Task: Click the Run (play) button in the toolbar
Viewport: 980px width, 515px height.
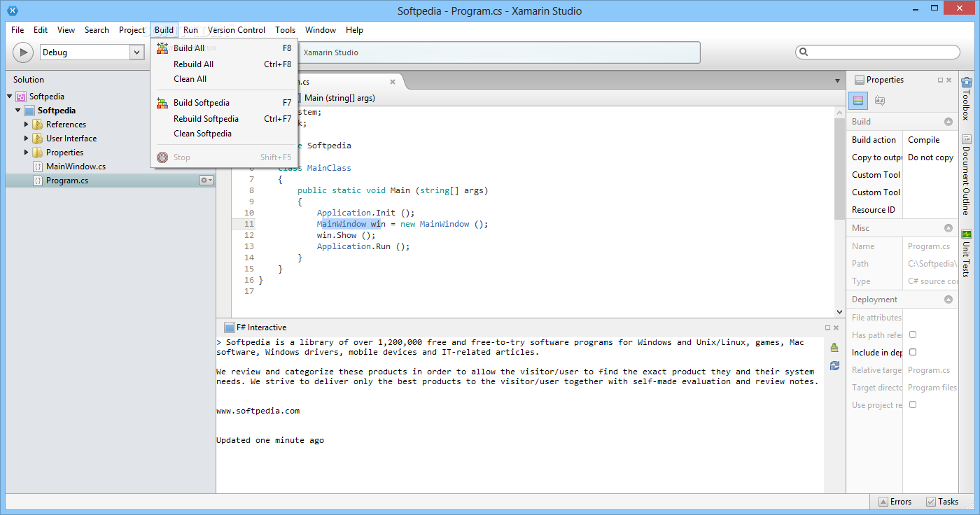Action: point(23,52)
